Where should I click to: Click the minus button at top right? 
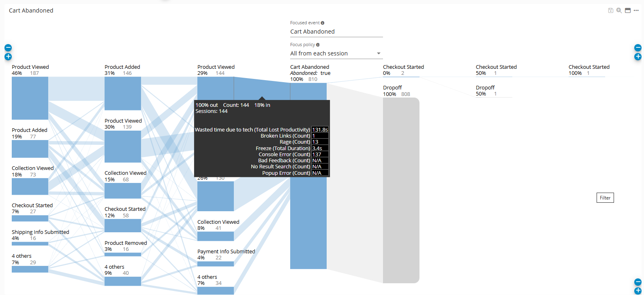(x=638, y=48)
